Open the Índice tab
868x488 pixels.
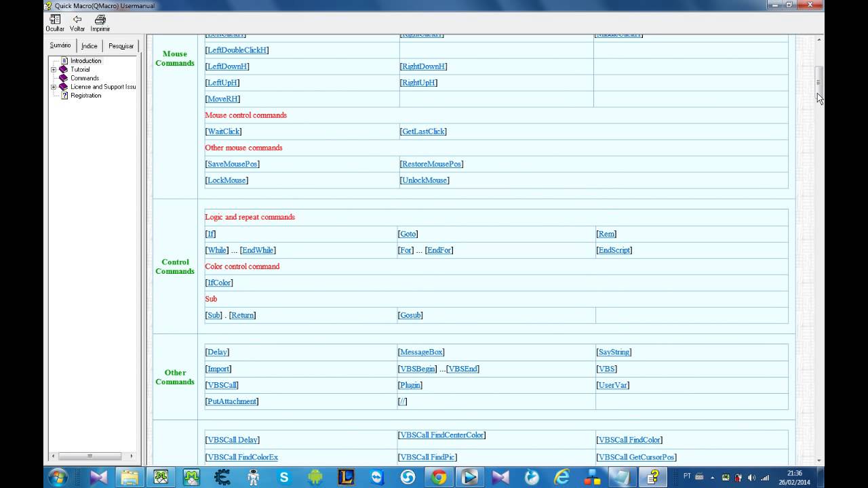(89, 46)
